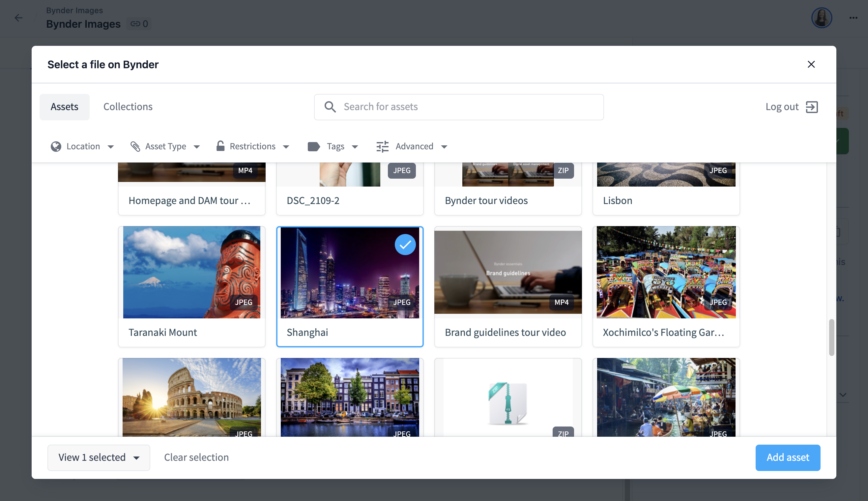Click the user avatar in the header
868x501 pixels.
pyautogui.click(x=822, y=18)
